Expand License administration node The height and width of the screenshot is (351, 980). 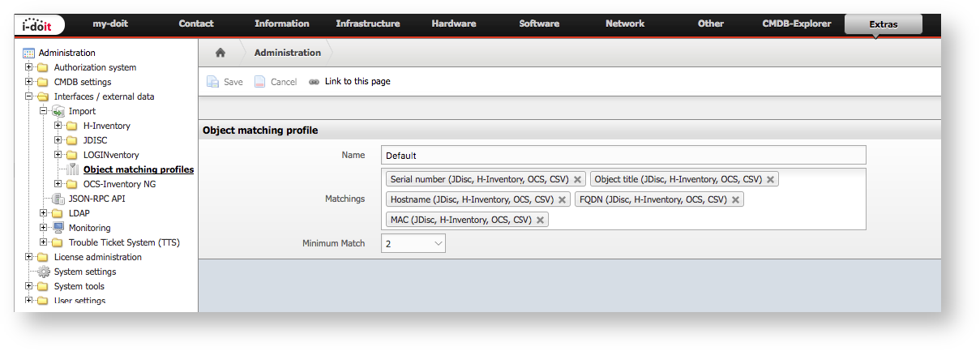coord(29,257)
